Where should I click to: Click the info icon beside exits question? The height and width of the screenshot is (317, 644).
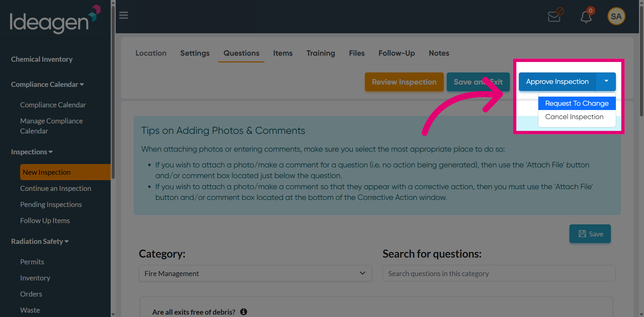click(244, 312)
